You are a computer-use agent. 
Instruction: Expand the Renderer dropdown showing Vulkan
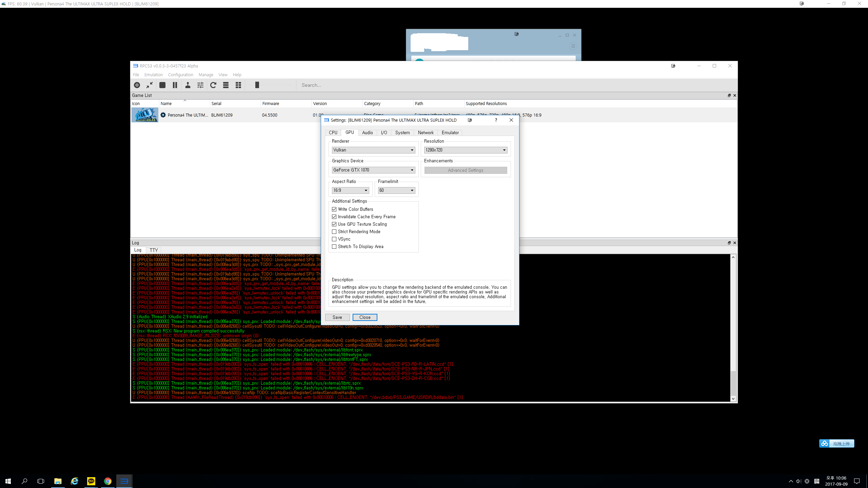click(x=373, y=150)
